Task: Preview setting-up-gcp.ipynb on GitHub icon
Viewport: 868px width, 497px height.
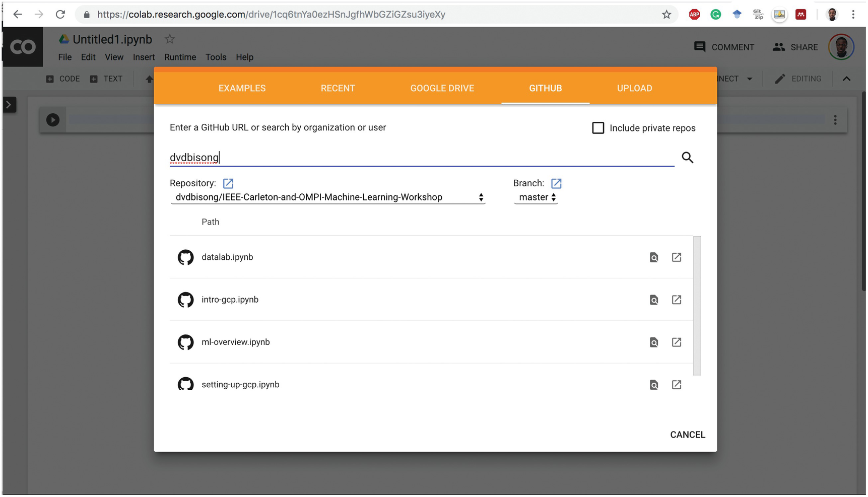Action: coord(653,385)
